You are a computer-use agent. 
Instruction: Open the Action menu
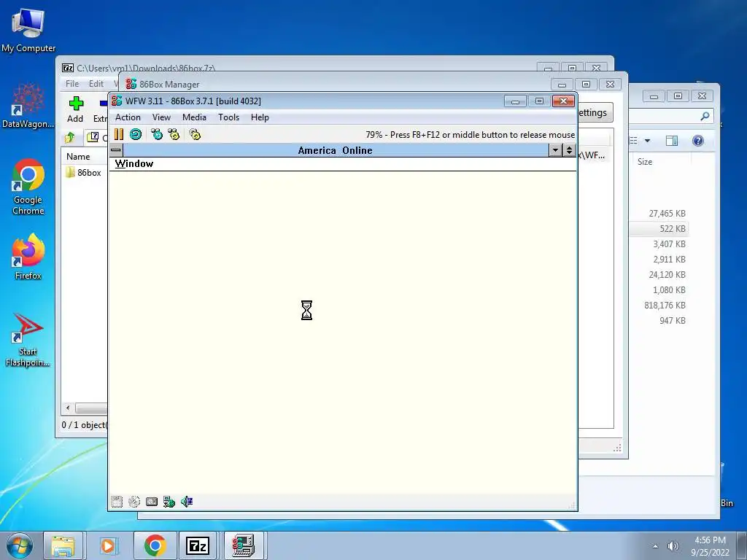click(128, 117)
